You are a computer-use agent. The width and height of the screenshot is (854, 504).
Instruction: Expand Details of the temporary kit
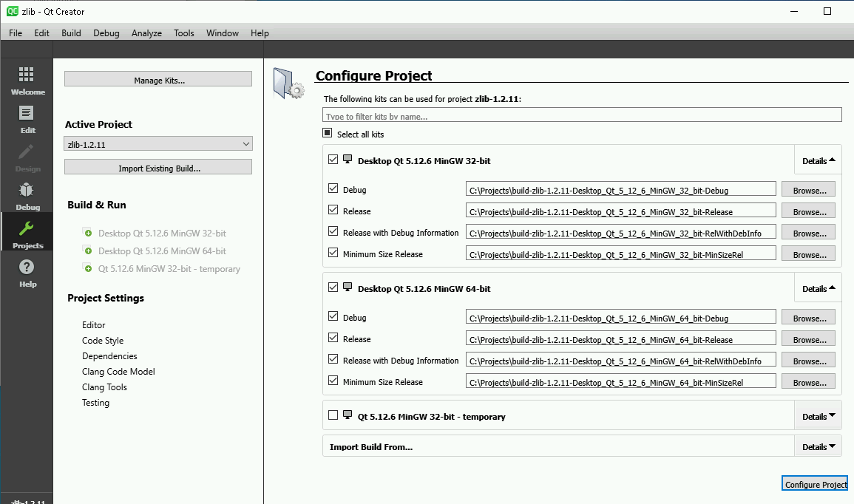point(818,416)
